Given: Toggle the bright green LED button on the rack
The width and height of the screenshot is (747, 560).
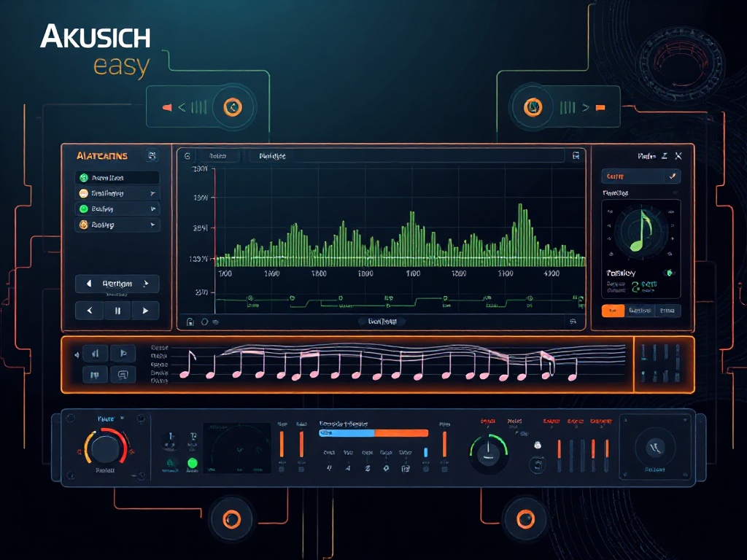Looking at the screenshot, I should point(193,463).
